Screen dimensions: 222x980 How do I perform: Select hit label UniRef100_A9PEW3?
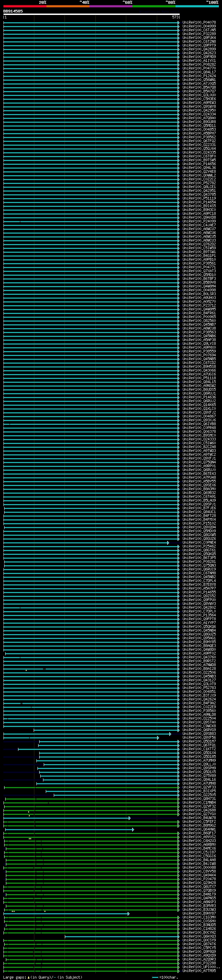point(199,103)
